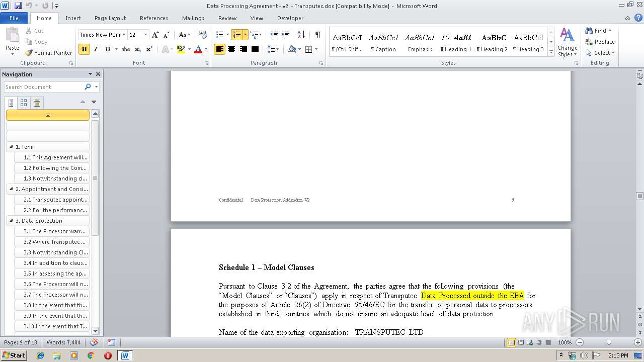
Task: Toggle Align Text Left
Action: pyautogui.click(x=219, y=49)
